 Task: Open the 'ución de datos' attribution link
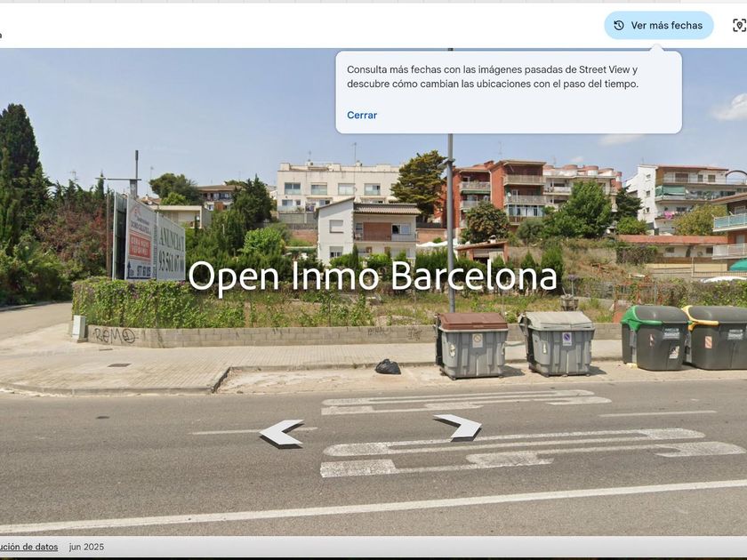coord(29,547)
